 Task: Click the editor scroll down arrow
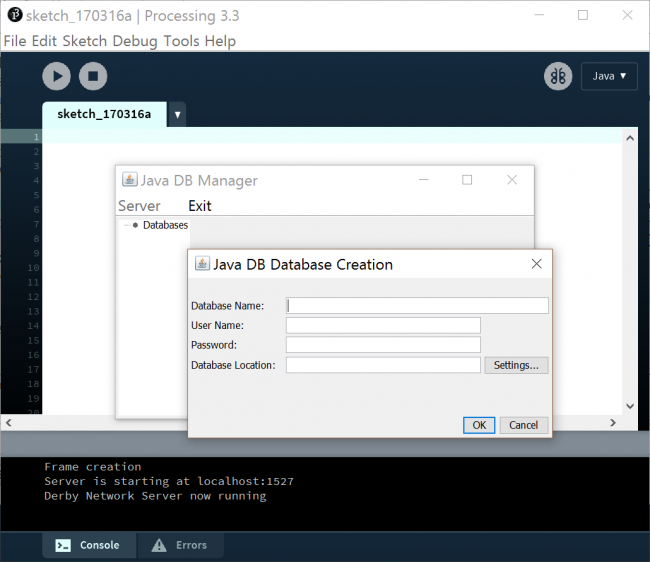tap(630, 406)
